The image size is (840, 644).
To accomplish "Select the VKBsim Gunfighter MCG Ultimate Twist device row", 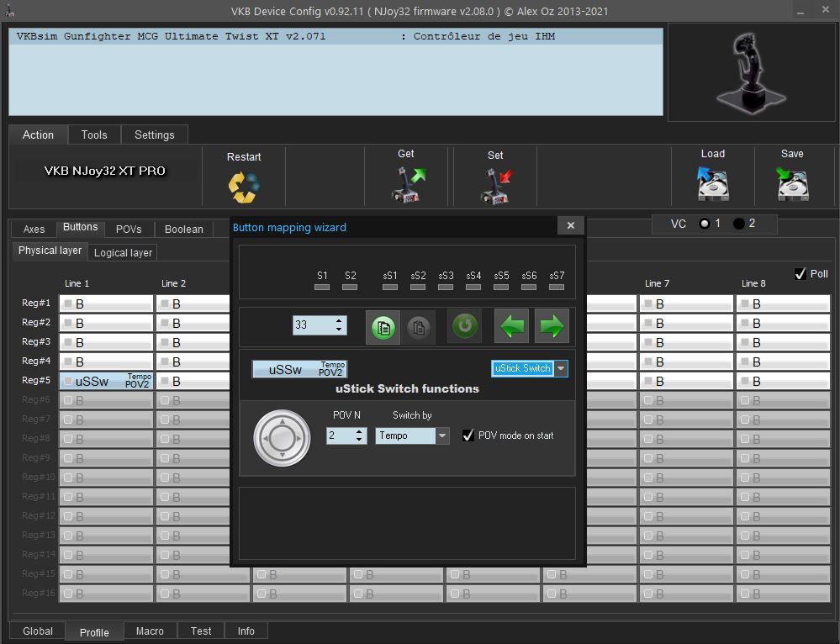I will click(335, 36).
